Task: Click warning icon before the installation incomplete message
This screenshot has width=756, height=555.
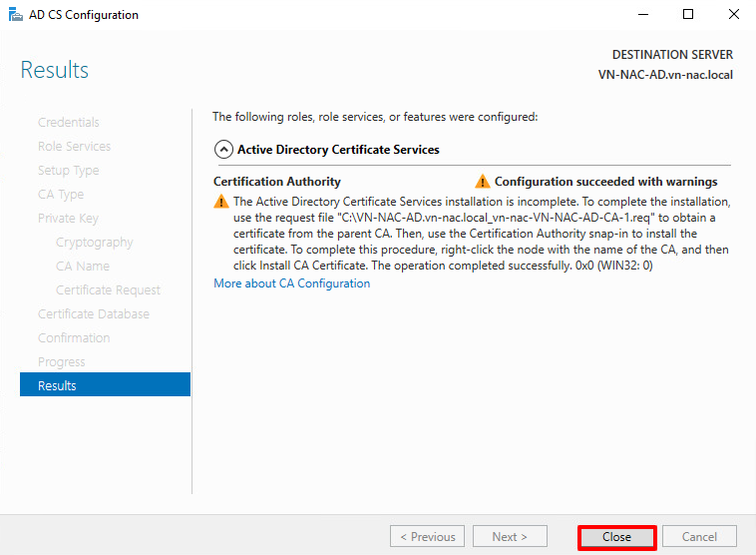Action: point(221,201)
